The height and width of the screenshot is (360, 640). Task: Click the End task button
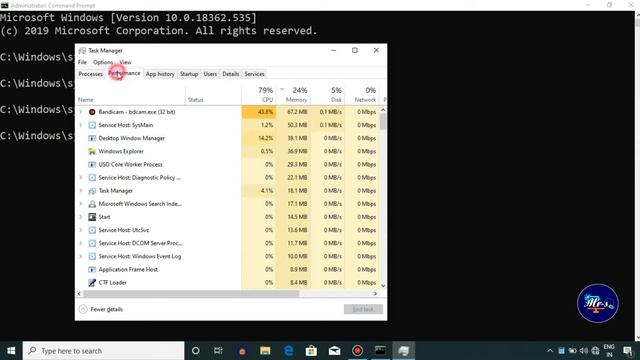coord(363,309)
